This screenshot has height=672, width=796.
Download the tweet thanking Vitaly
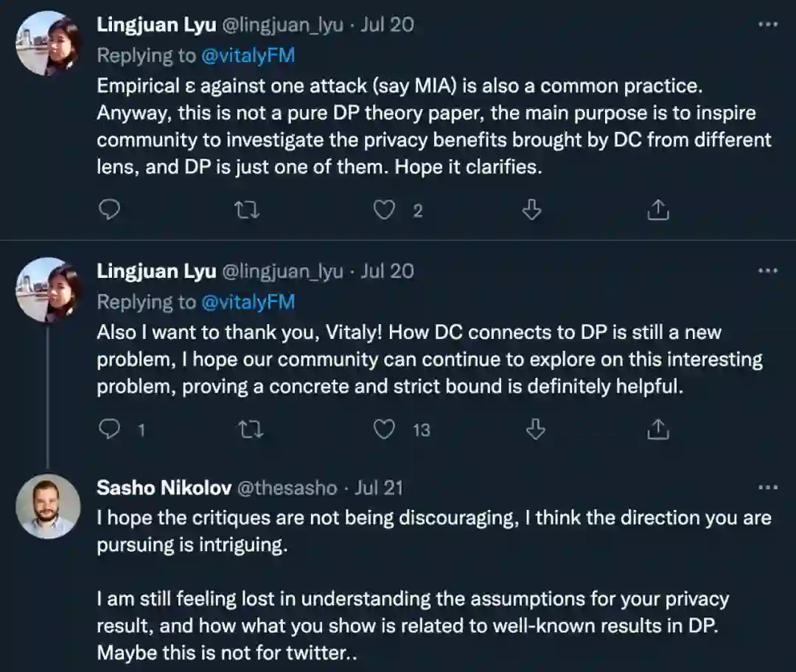[536, 430]
